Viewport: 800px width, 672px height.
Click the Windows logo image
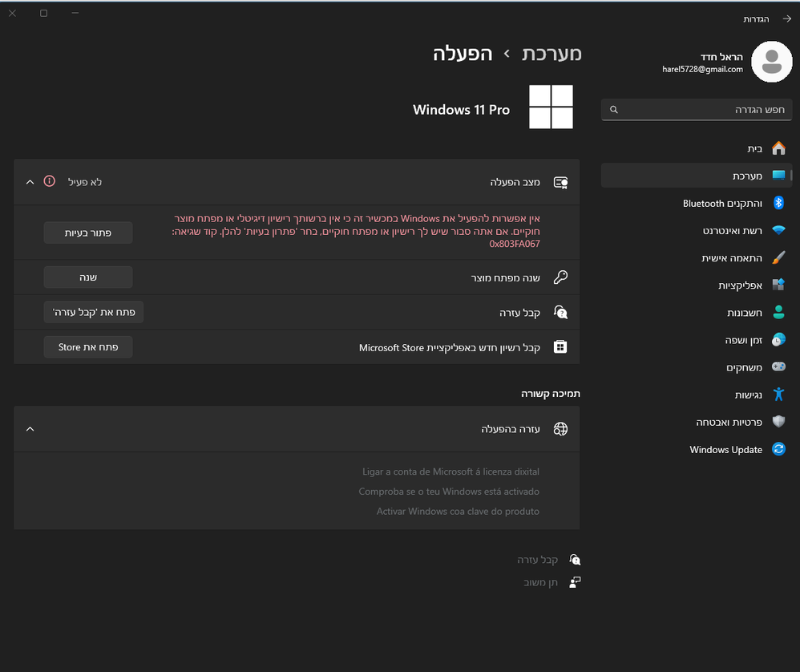[x=551, y=107]
